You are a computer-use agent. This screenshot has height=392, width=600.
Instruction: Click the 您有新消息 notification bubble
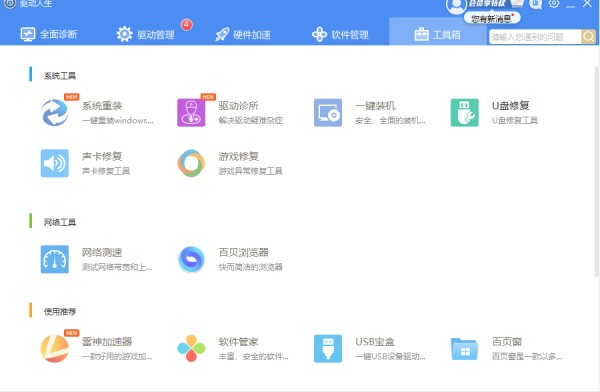point(492,18)
